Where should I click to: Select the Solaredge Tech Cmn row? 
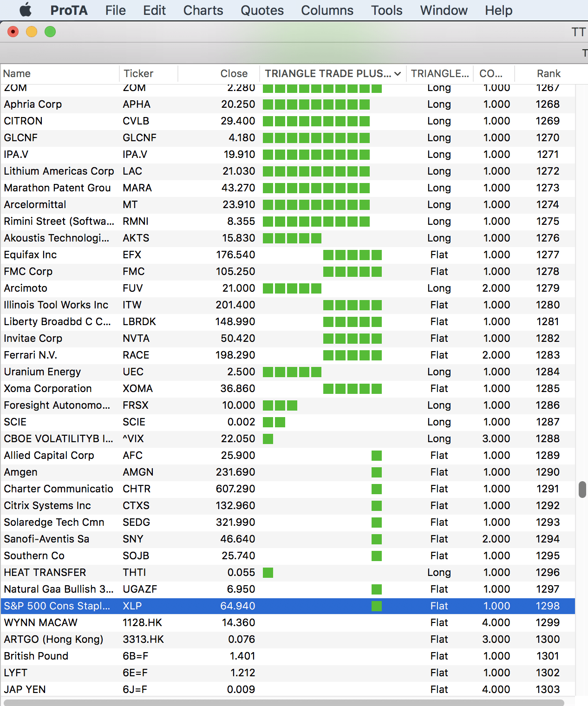[287, 522]
